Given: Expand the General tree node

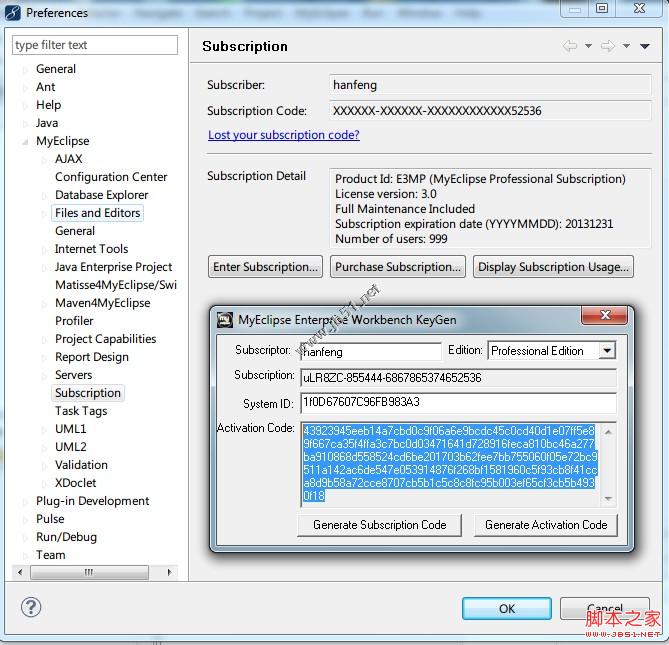Looking at the screenshot, I should pos(25,69).
